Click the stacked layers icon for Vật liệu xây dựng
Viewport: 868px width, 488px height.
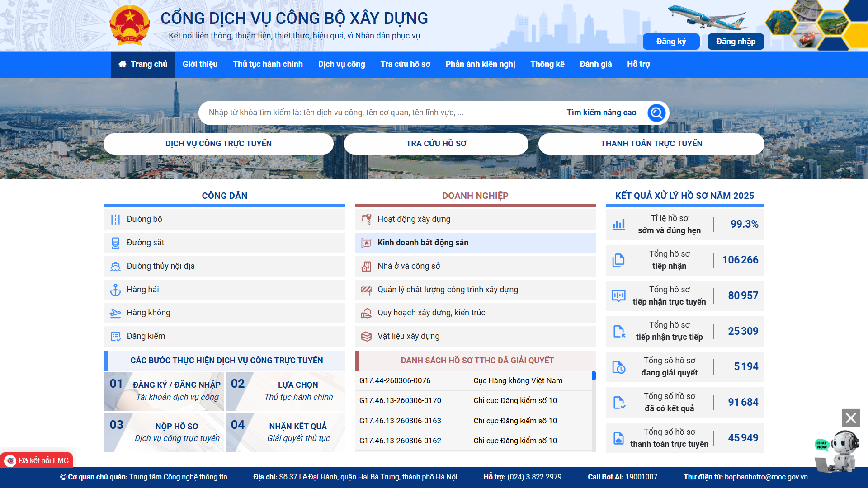pyautogui.click(x=367, y=336)
